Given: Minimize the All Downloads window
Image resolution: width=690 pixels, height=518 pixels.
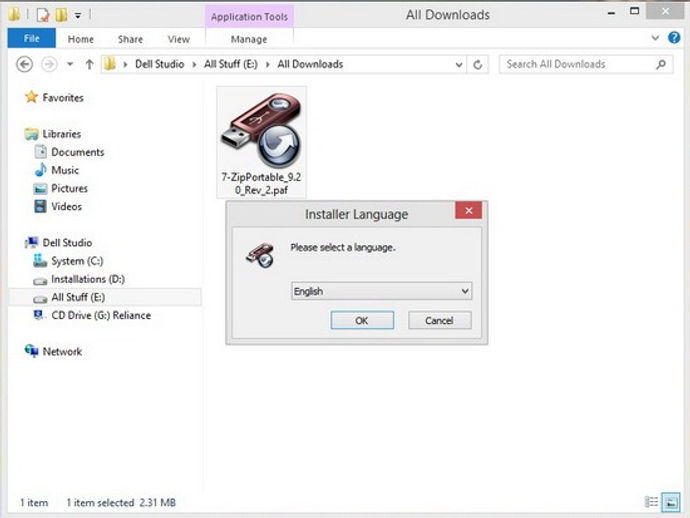Looking at the screenshot, I should tap(611, 13).
